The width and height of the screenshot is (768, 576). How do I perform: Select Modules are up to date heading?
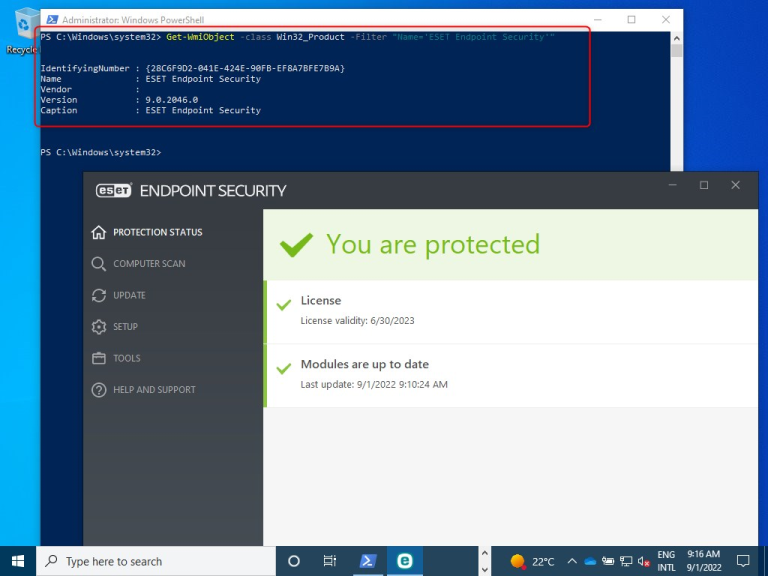click(x=365, y=364)
